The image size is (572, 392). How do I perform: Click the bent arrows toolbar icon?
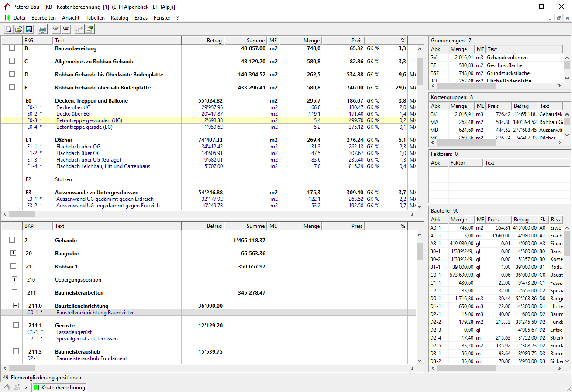(79, 29)
